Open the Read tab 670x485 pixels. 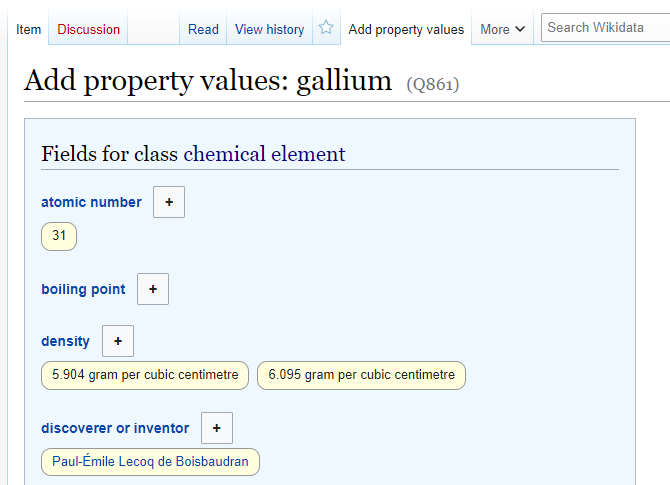coord(203,29)
